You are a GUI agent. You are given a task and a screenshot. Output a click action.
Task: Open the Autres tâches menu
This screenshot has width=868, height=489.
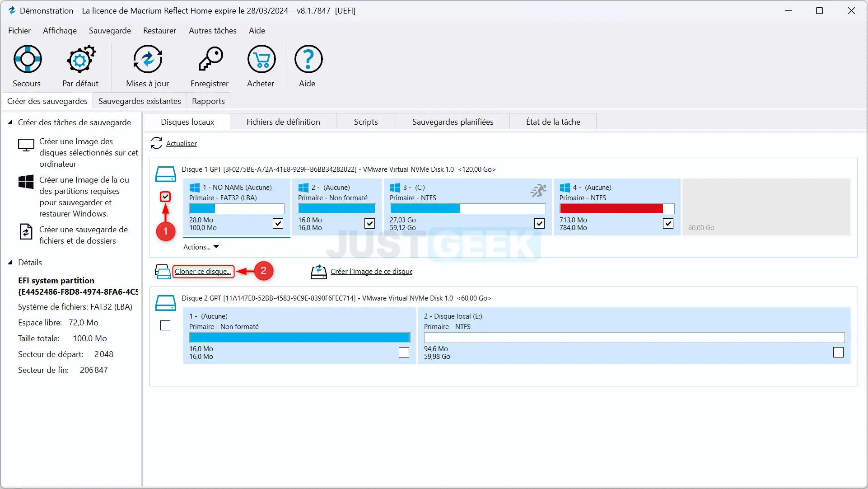tap(213, 30)
